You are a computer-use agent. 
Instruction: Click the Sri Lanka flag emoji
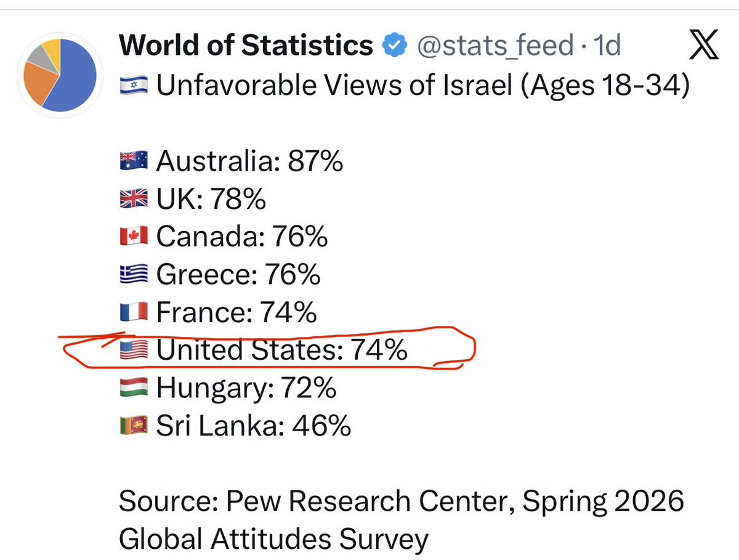click(x=133, y=425)
